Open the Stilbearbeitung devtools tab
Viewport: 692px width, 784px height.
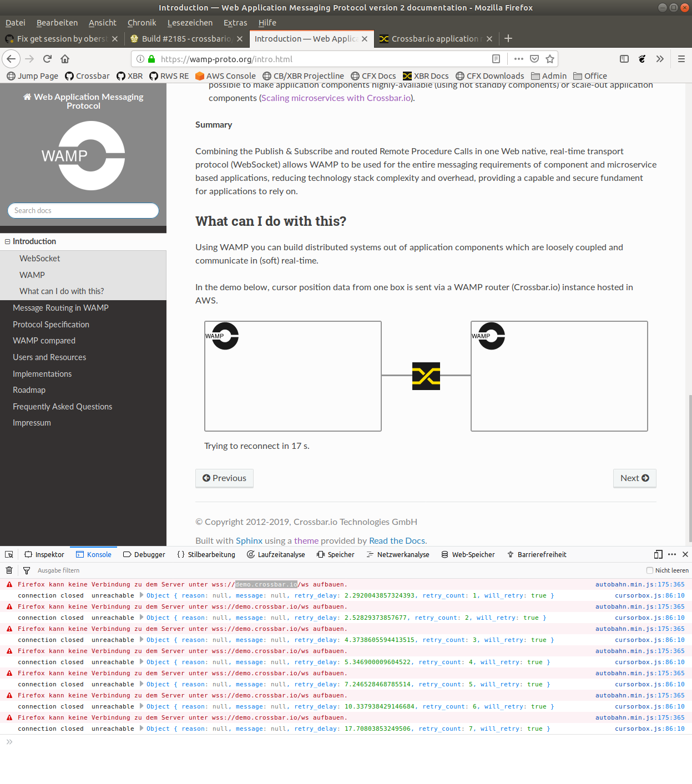pyautogui.click(x=206, y=554)
